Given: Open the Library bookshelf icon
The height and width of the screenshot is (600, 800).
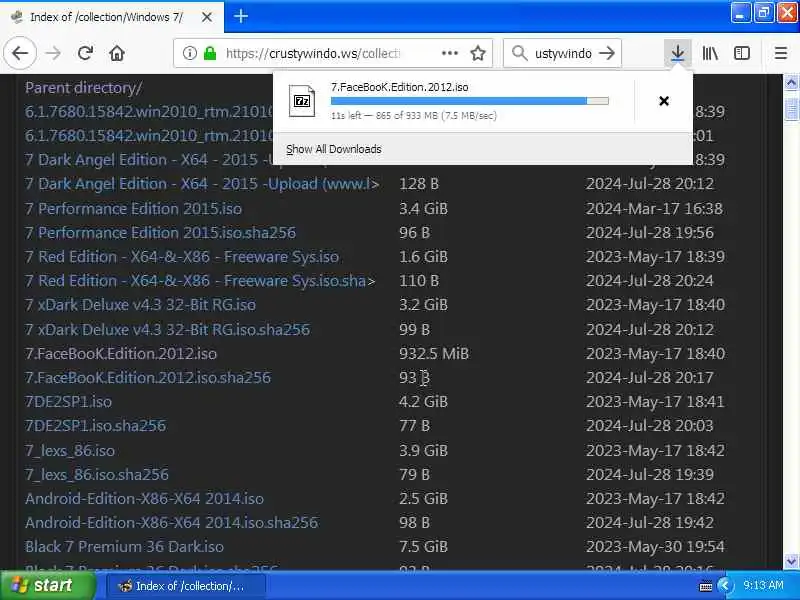Looking at the screenshot, I should click(710, 53).
